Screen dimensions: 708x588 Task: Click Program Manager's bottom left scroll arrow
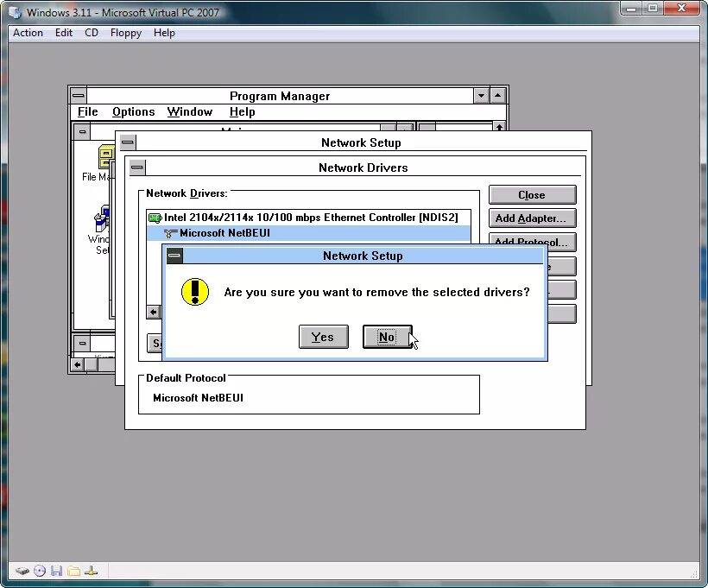[x=77, y=364]
